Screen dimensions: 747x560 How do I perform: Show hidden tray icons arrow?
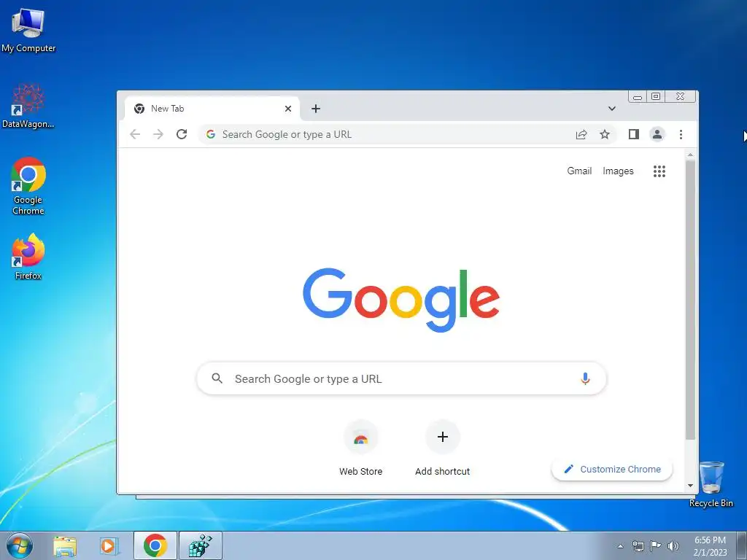[x=620, y=546]
